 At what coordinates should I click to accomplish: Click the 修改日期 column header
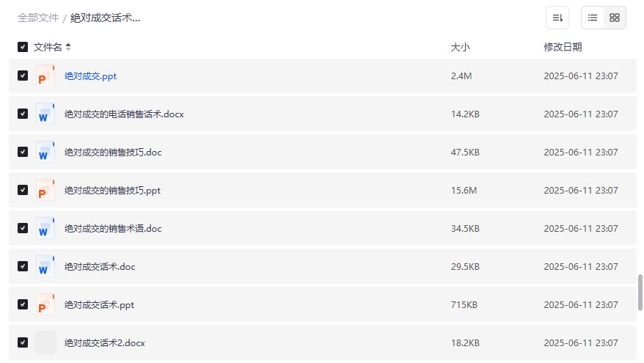click(563, 47)
